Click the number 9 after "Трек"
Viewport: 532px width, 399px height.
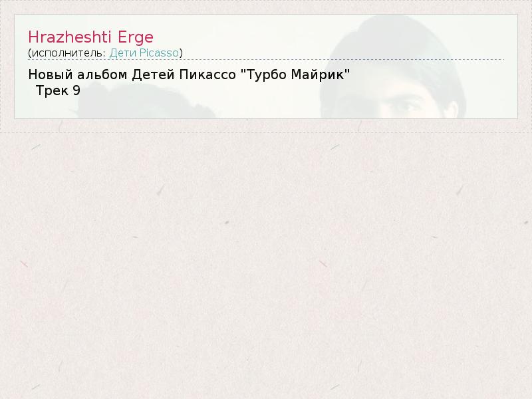(x=76, y=90)
